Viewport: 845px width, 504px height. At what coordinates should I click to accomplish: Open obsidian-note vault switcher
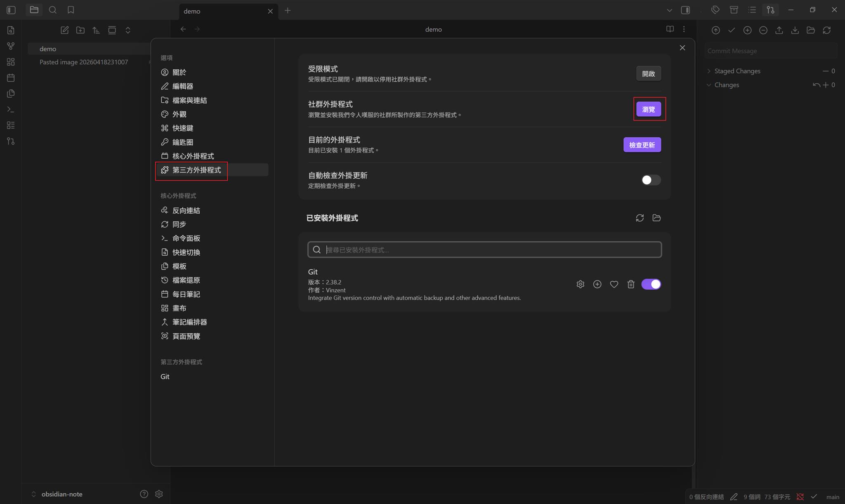58,494
